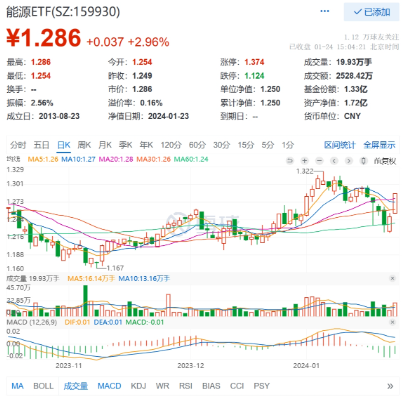Open the three-dot more options menu
This screenshot has height=397, width=413.
pyautogui.click(x=324, y=11)
